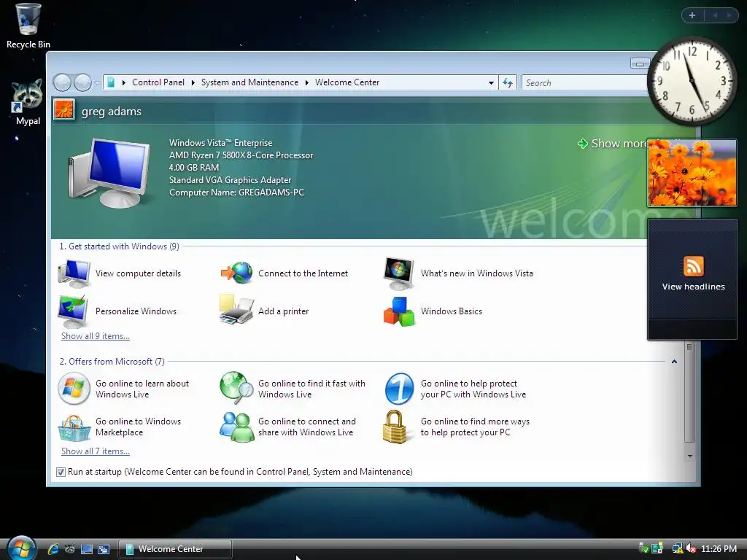Click the Show all 7 items link
This screenshot has width=747, height=560.
point(96,451)
